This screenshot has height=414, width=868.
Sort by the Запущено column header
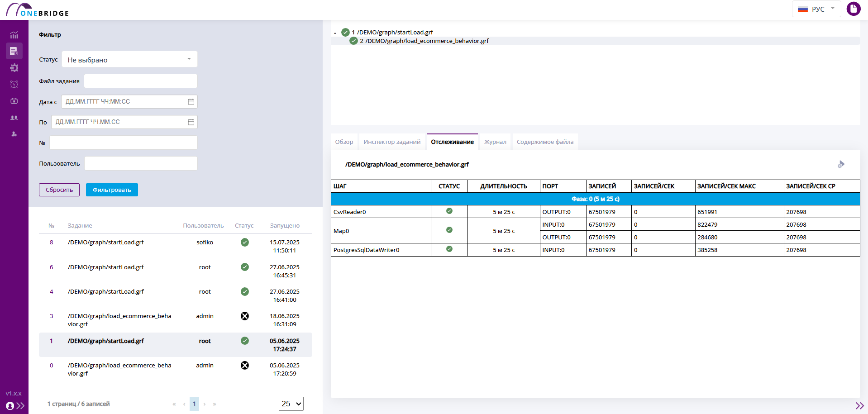(285, 225)
